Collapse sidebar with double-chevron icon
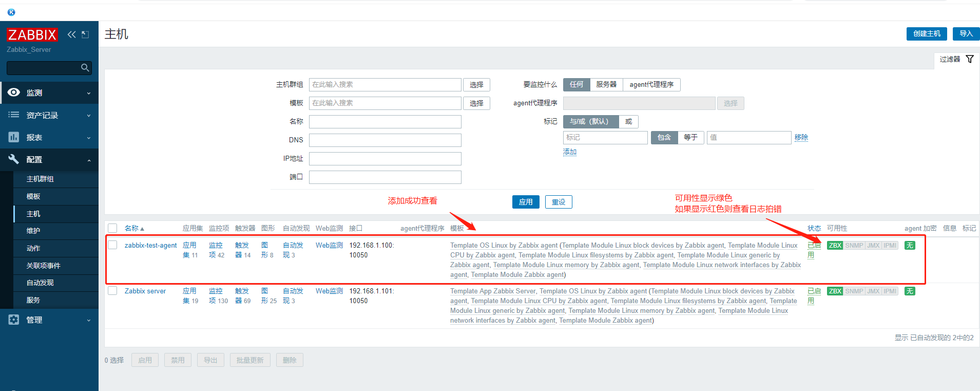980x391 pixels. (x=71, y=34)
